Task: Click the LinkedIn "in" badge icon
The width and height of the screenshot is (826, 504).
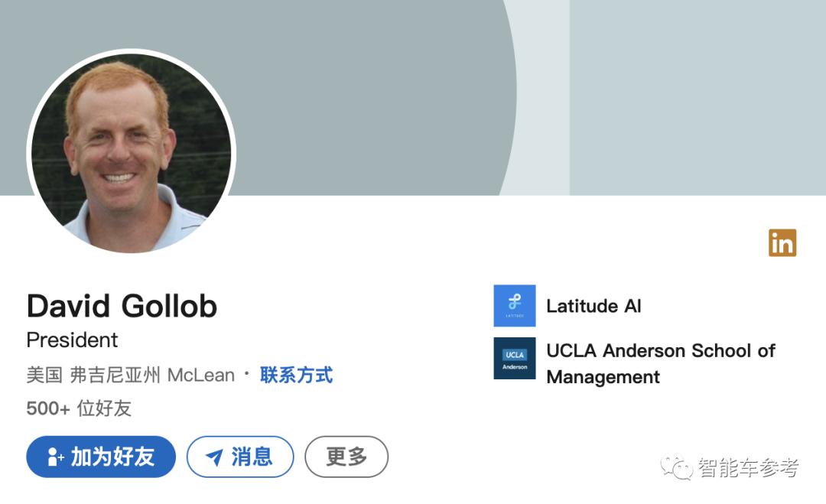Action: coord(782,242)
